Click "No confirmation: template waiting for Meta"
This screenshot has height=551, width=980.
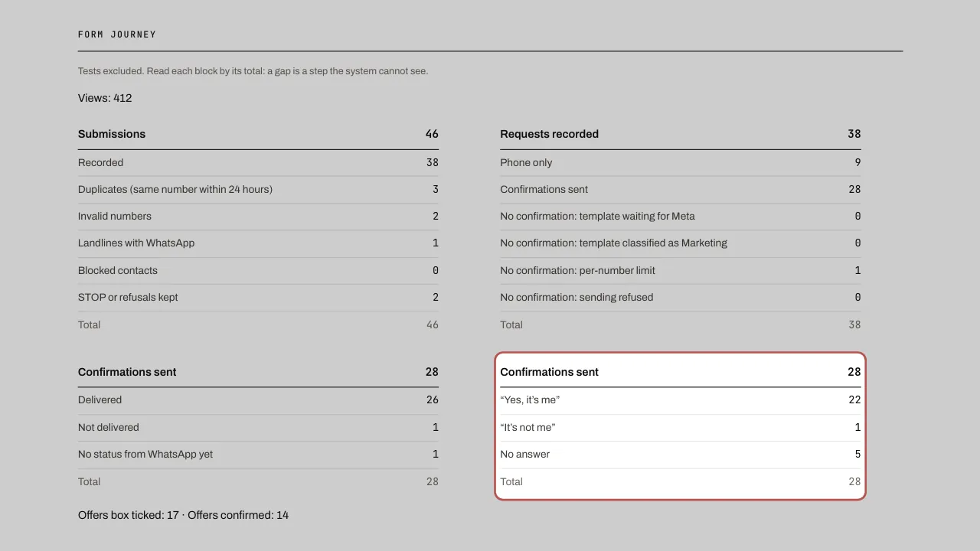click(597, 216)
